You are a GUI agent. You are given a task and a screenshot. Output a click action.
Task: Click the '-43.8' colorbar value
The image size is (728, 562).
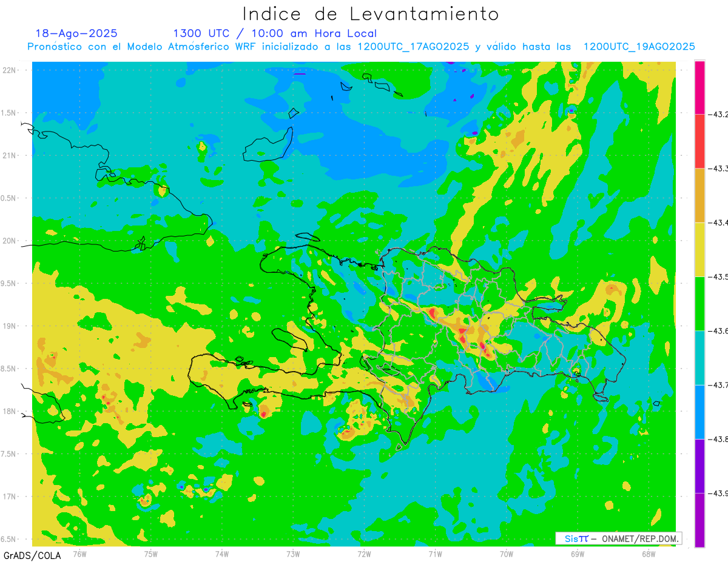click(718, 438)
